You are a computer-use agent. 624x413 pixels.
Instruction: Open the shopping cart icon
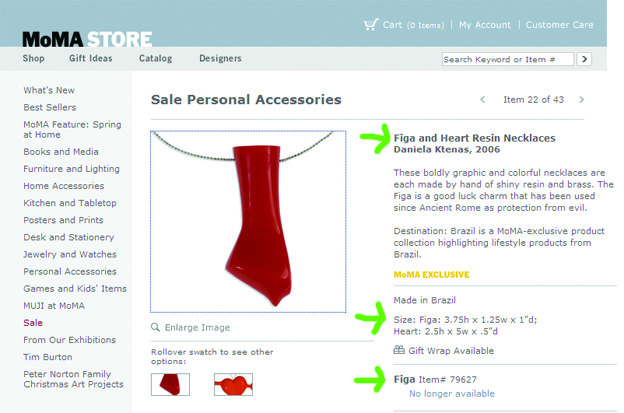point(371,25)
